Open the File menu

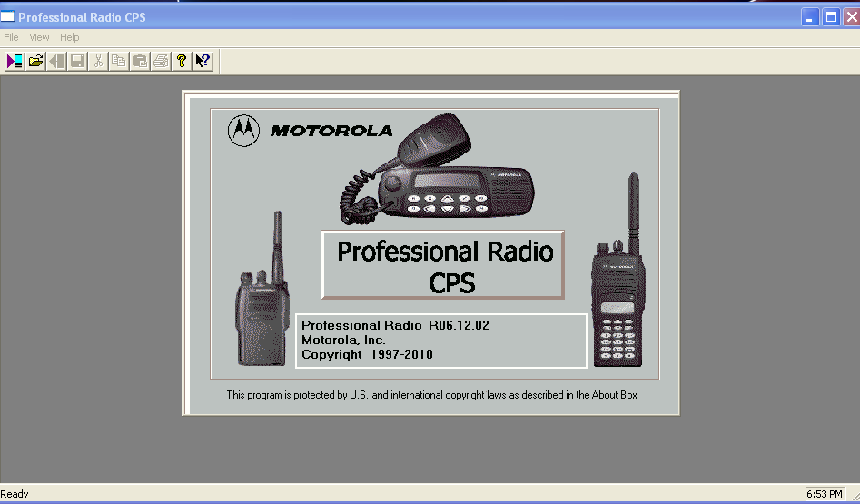(11, 37)
